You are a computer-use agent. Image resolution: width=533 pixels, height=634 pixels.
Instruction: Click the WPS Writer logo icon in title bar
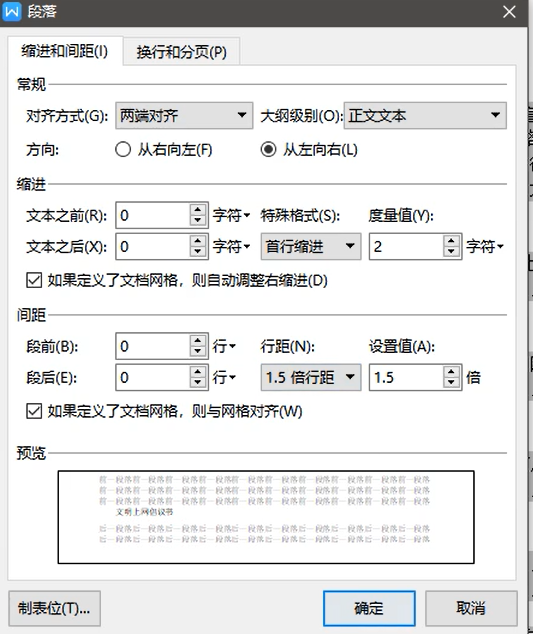(x=11, y=11)
